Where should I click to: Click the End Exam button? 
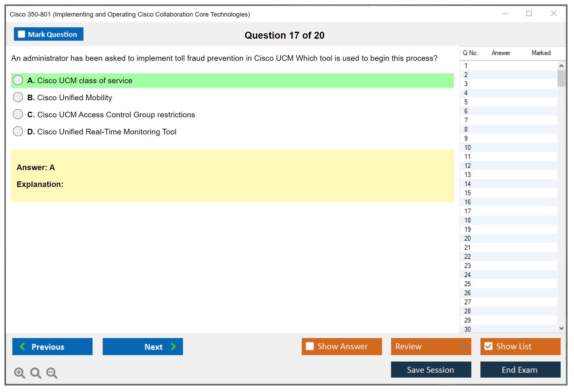coord(520,370)
